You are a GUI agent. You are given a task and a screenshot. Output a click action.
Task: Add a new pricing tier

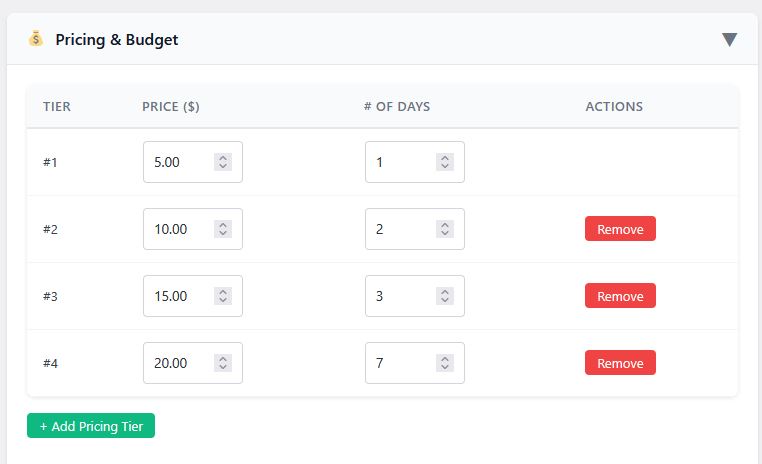[91, 426]
